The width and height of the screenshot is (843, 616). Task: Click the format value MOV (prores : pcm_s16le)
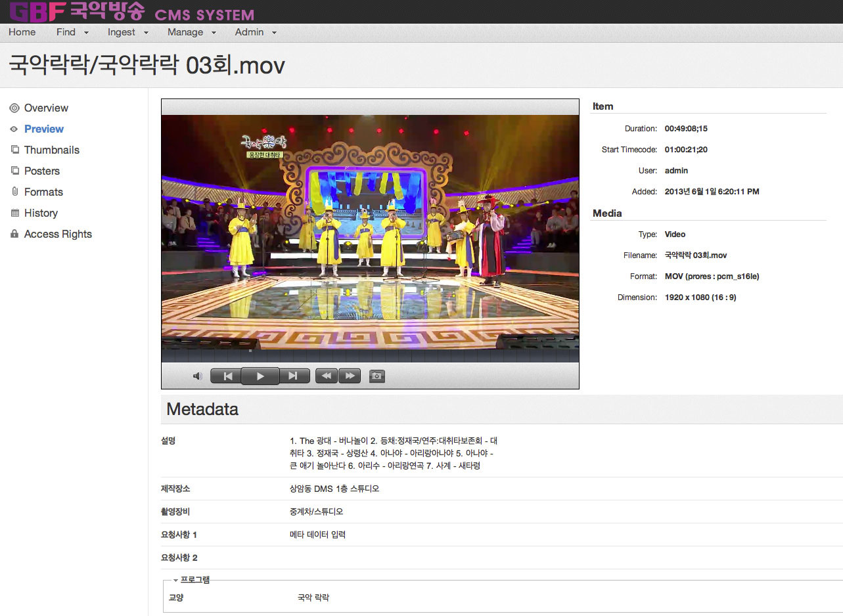[712, 276]
